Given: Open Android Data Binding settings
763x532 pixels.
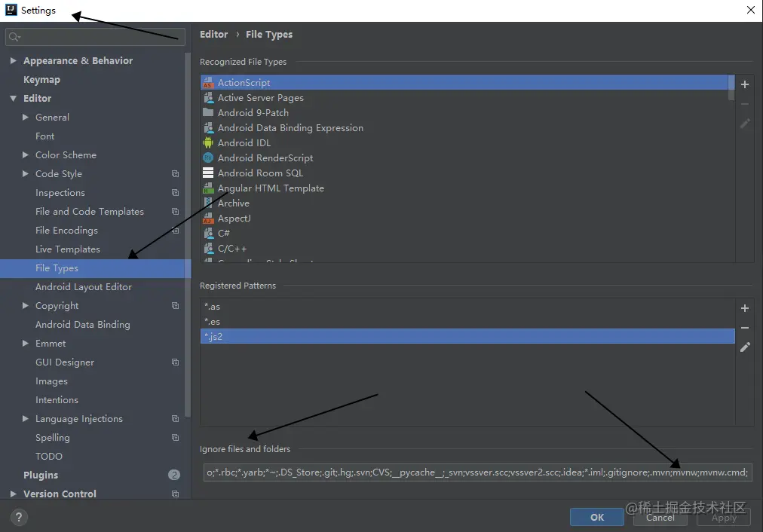Looking at the screenshot, I should pyautogui.click(x=83, y=324).
